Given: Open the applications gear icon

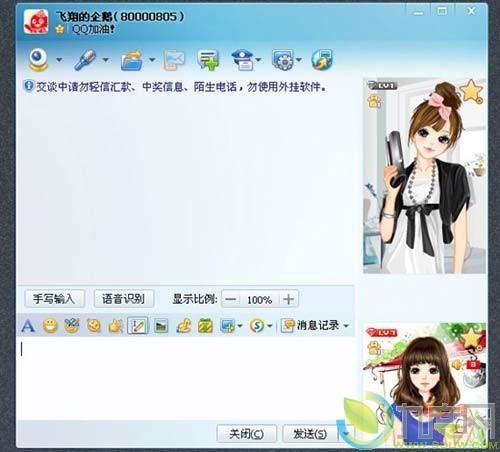Looking at the screenshot, I should pos(283,60).
